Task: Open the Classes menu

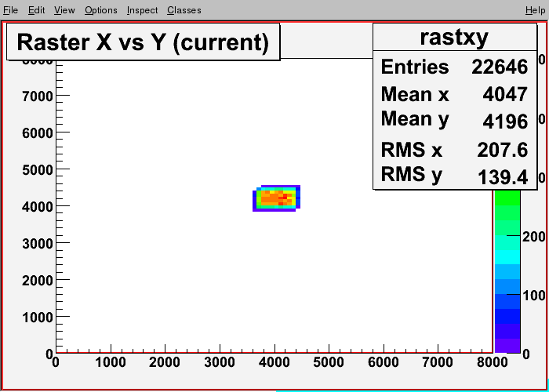Action: pos(184,10)
